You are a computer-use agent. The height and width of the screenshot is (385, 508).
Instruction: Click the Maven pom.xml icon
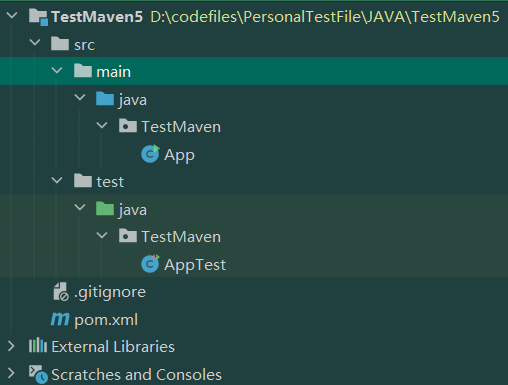coord(60,319)
